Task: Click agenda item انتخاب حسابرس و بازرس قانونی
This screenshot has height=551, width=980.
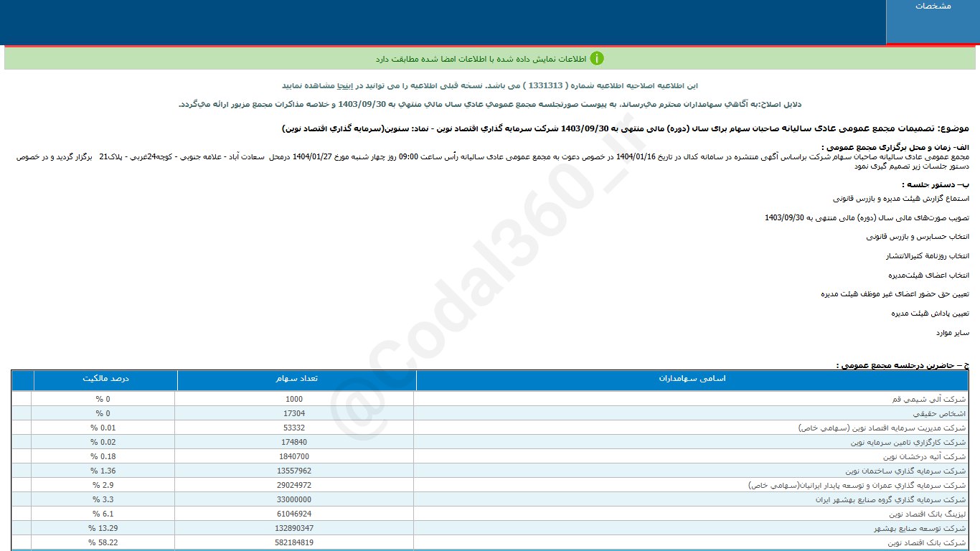Action: pyautogui.click(x=918, y=236)
